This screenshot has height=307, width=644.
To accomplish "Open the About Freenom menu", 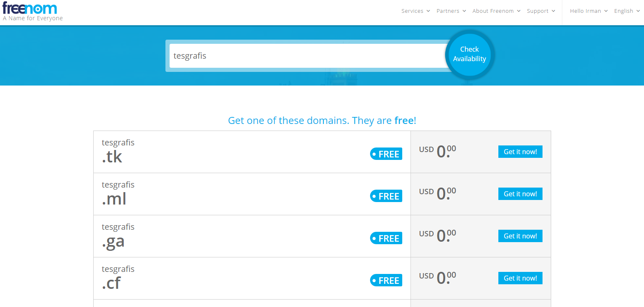I will [x=496, y=11].
